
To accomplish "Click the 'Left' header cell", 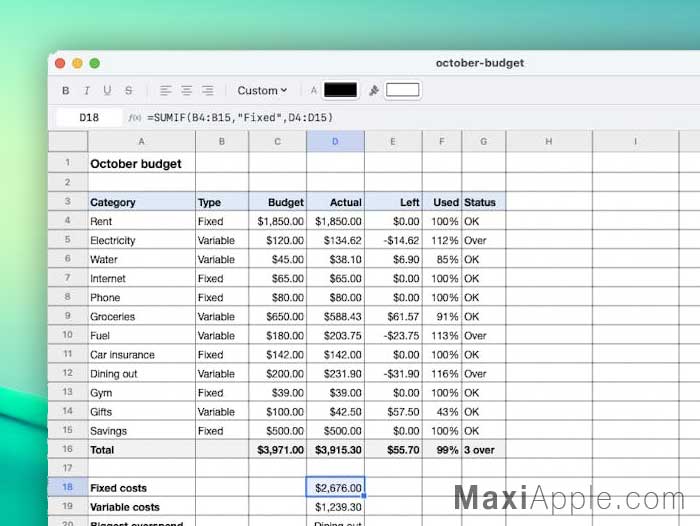I will (x=393, y=202).
